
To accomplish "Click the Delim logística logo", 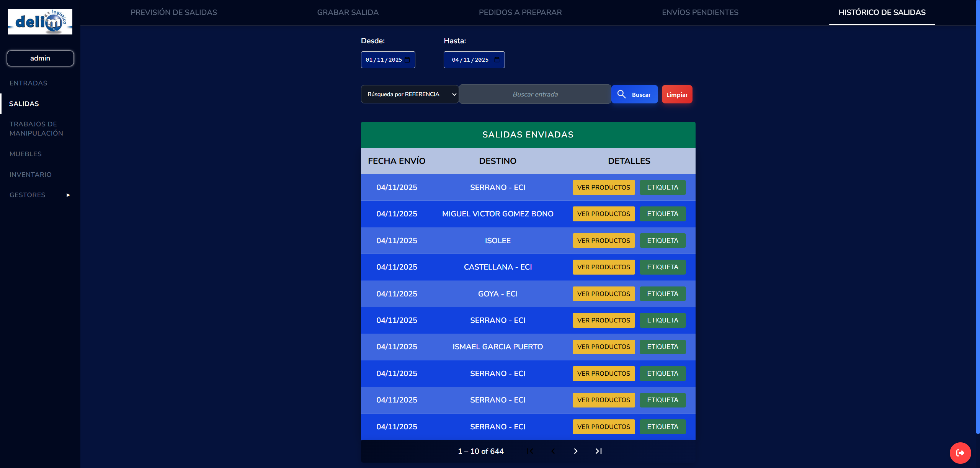I will 40,22.
